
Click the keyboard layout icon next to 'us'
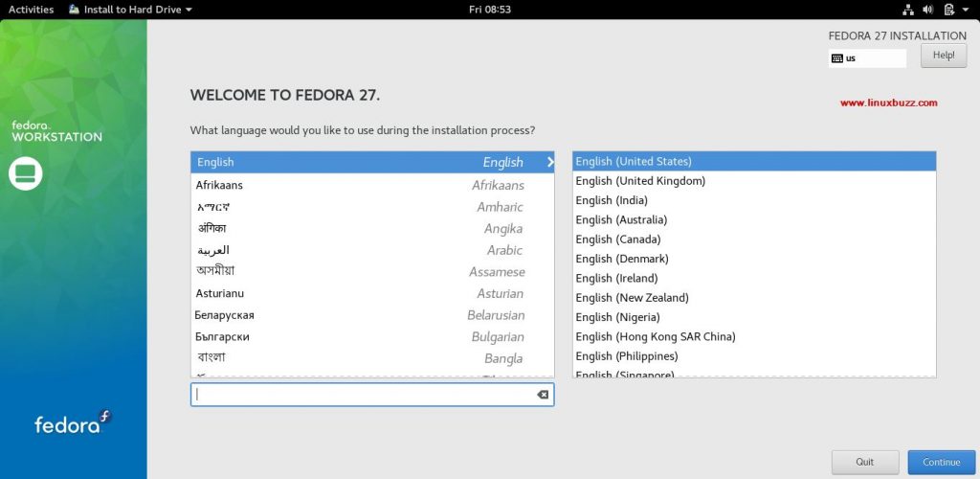point(836,58)
